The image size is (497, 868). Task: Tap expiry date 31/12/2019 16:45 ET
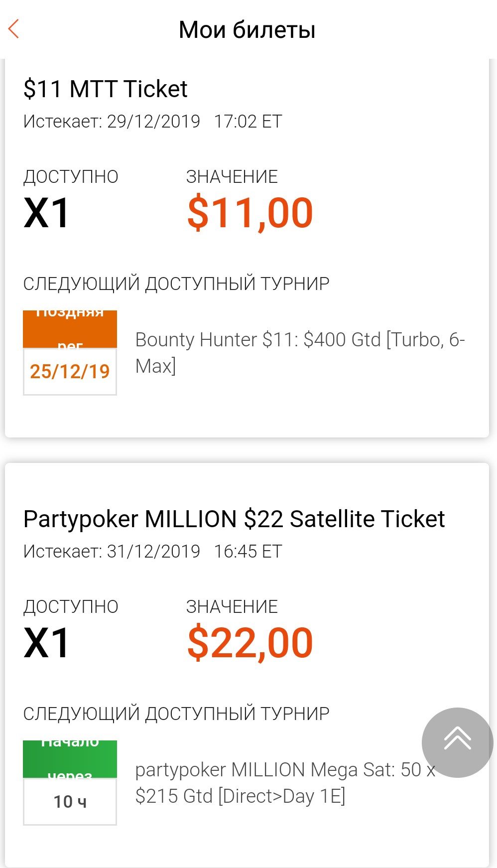[152, 552]
